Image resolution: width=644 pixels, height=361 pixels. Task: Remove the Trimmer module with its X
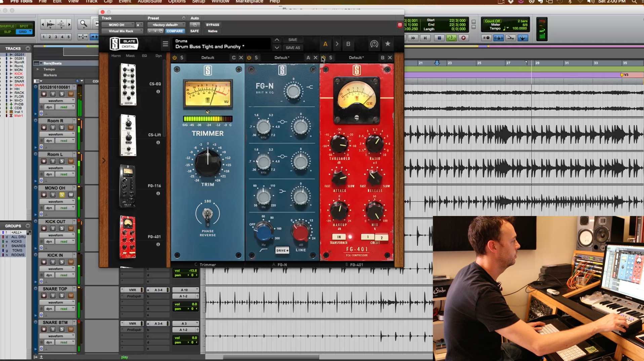241,58
